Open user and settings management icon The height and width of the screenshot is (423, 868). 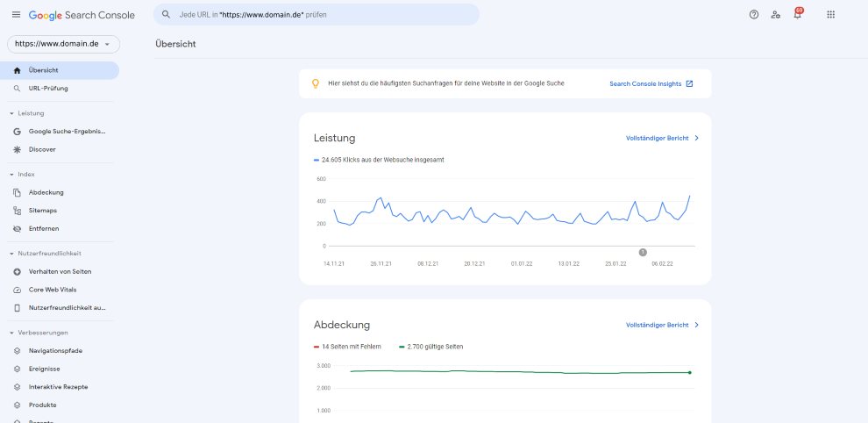(x=776, y=15)
